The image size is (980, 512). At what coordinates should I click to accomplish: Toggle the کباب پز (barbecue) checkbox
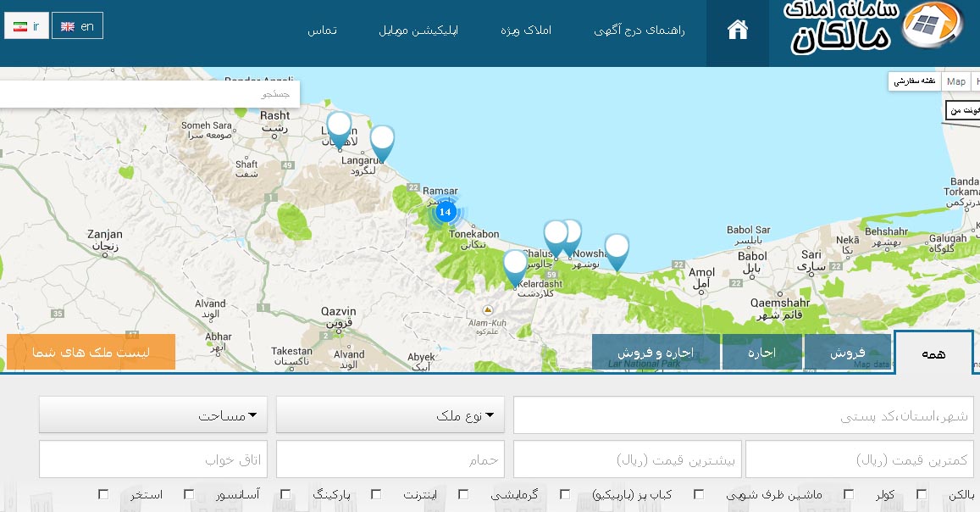click(x=564, y=494)
